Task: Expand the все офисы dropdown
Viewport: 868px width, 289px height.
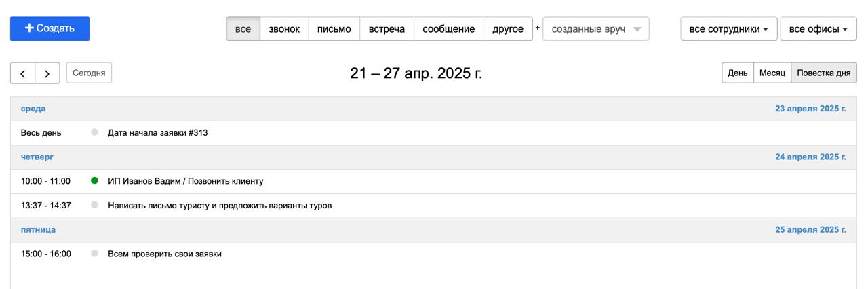Action: (x=818, y=29)
